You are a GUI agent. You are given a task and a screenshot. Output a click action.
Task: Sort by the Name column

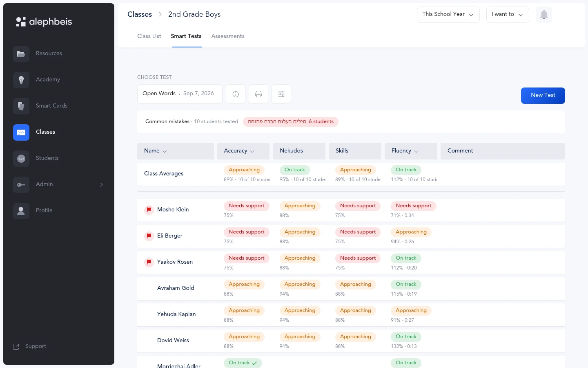pos(176,151)
